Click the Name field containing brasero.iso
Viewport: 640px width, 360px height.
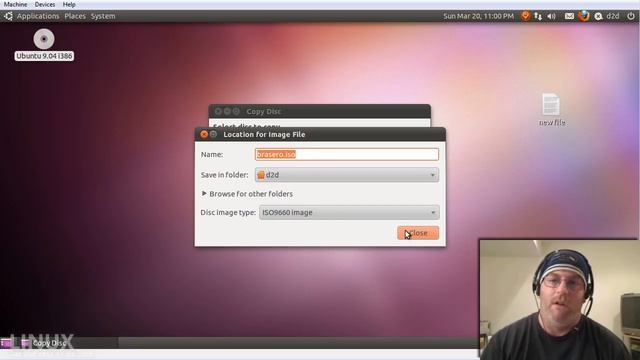pyautogui.click(x=347, y=154)
